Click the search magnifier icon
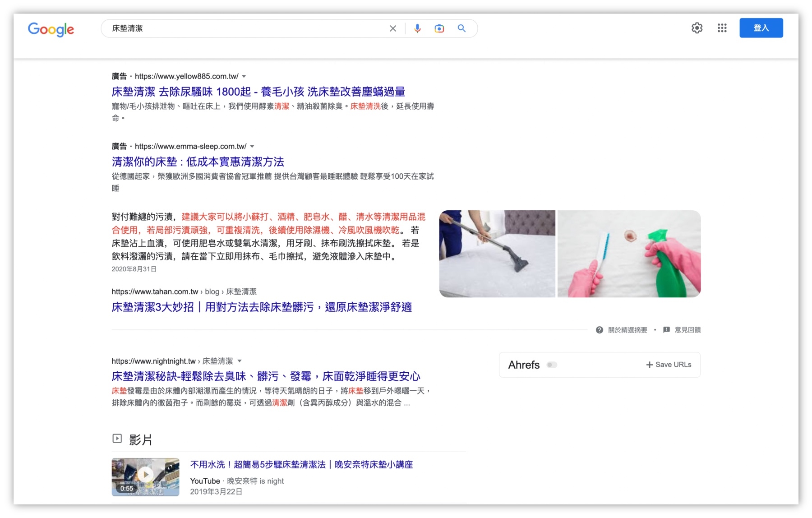Screen dimensions: 812x518 pos(461,28)
